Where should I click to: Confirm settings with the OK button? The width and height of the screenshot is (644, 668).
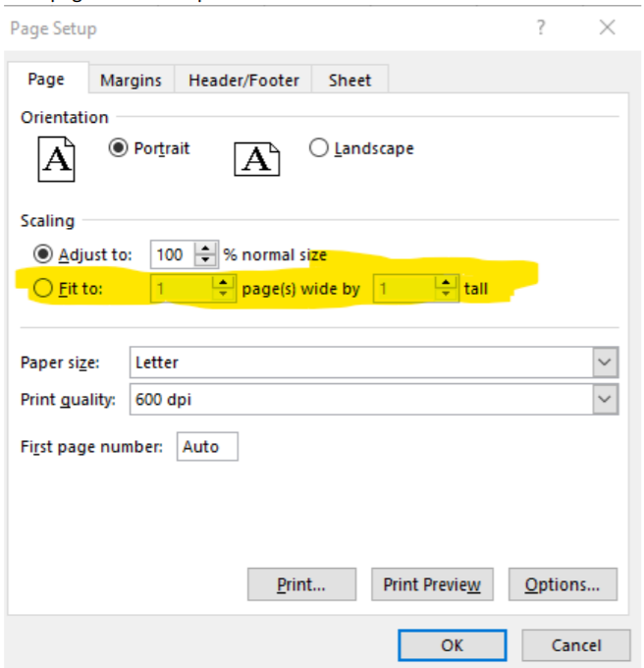pos(452,645)
